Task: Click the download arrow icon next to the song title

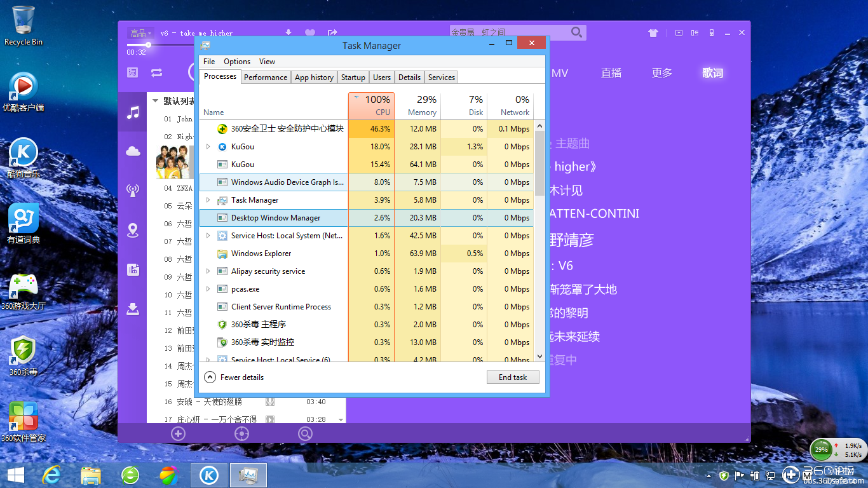Action: [x=288, y=32]
